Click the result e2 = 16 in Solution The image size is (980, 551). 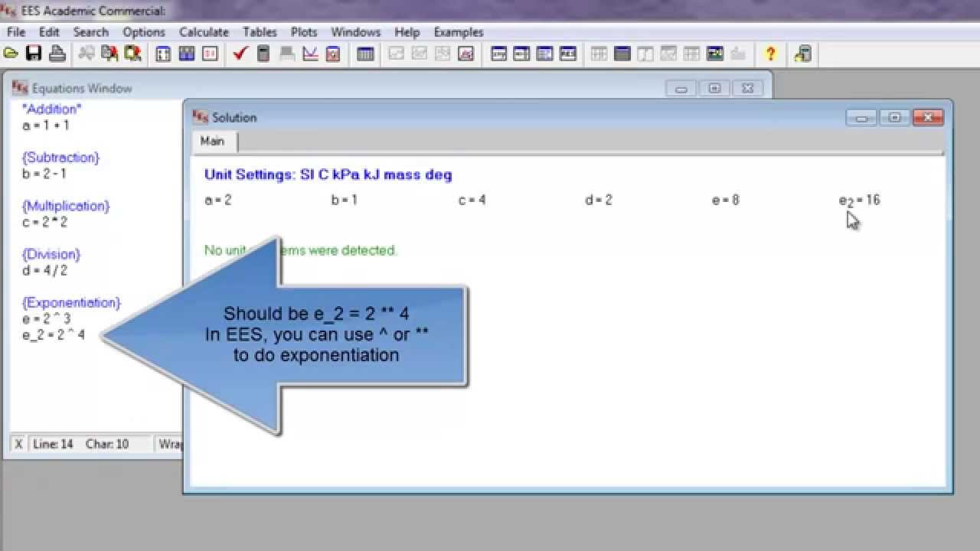tap(860, 201)
